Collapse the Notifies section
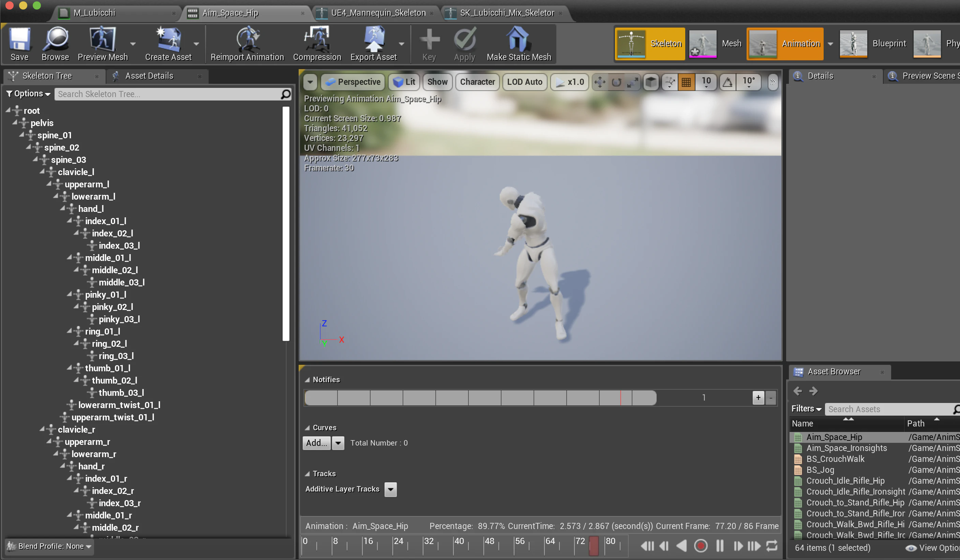This screenshot has width=960, height=560. coord(307,379)
